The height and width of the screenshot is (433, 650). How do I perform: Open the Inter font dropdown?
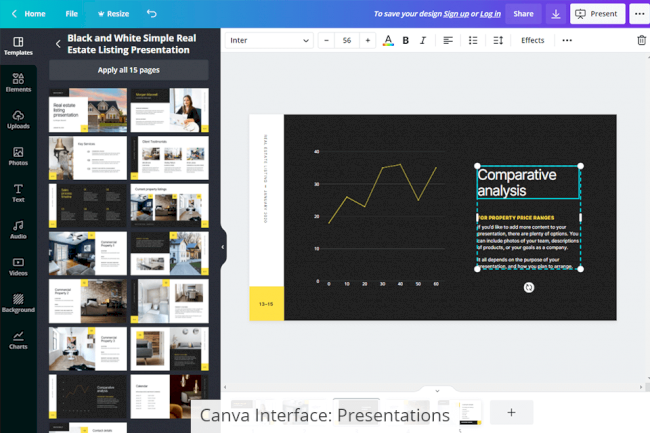(269, 40)
